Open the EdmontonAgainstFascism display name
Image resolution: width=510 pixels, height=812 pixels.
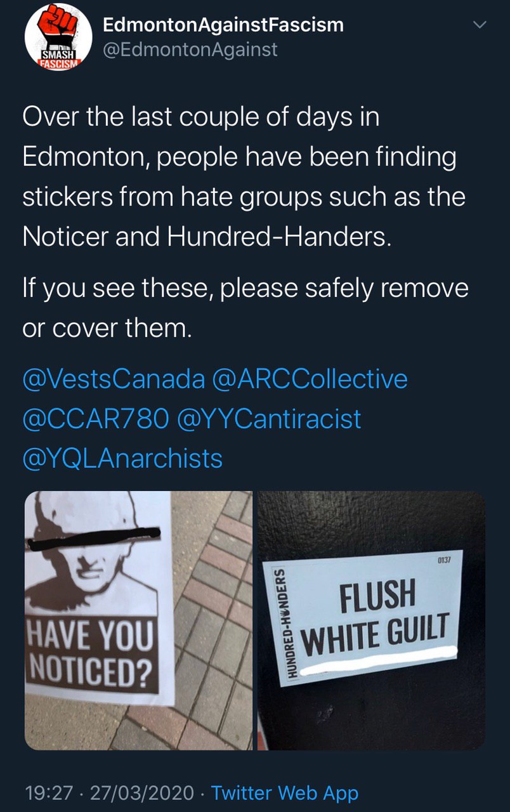click(223, 25)
